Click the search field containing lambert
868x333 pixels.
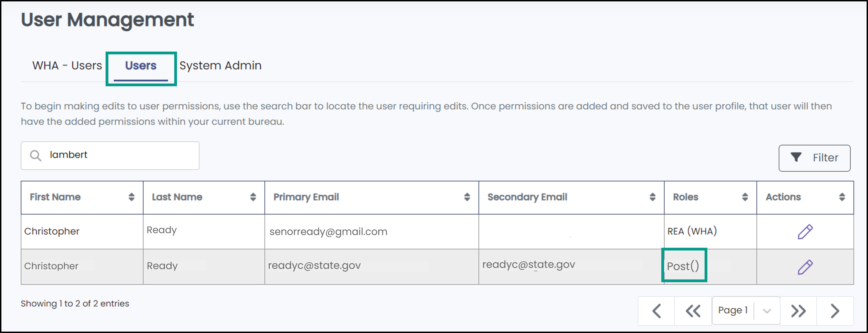[x=110, y=156]
